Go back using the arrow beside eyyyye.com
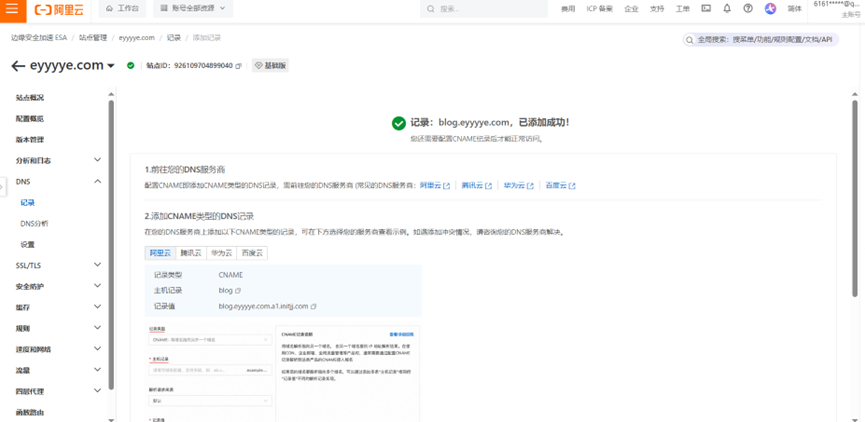Image resolution: width=865 pixels, height=422 pixels. click(18, 66)
